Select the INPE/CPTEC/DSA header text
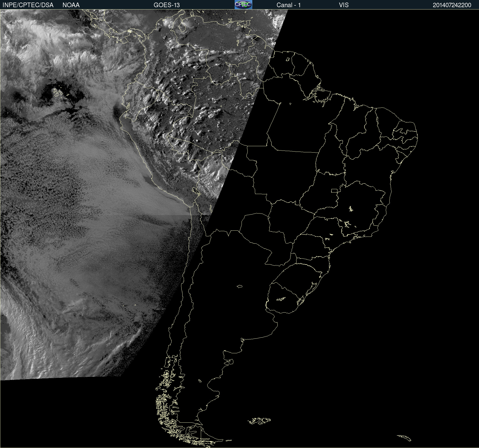 28,5
